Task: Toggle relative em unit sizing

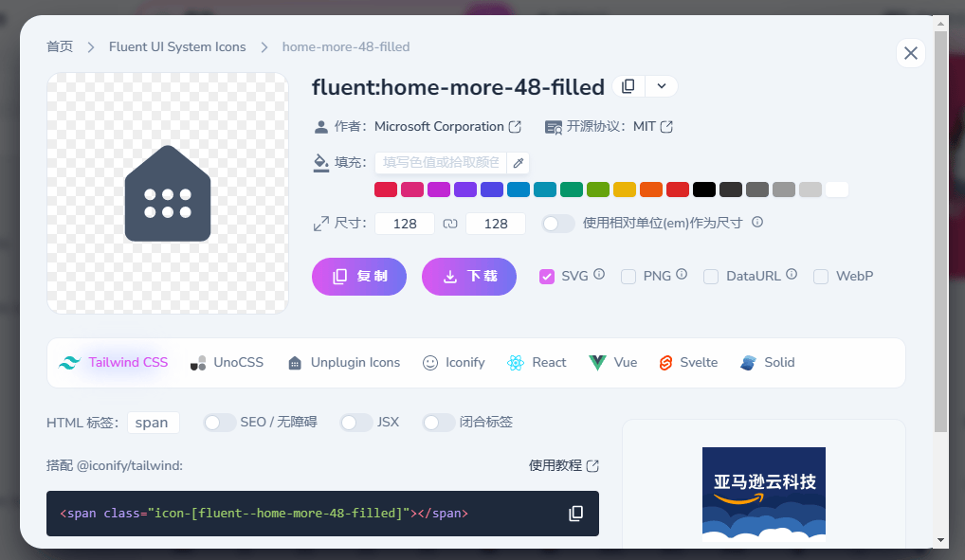Action: point(558,224)
